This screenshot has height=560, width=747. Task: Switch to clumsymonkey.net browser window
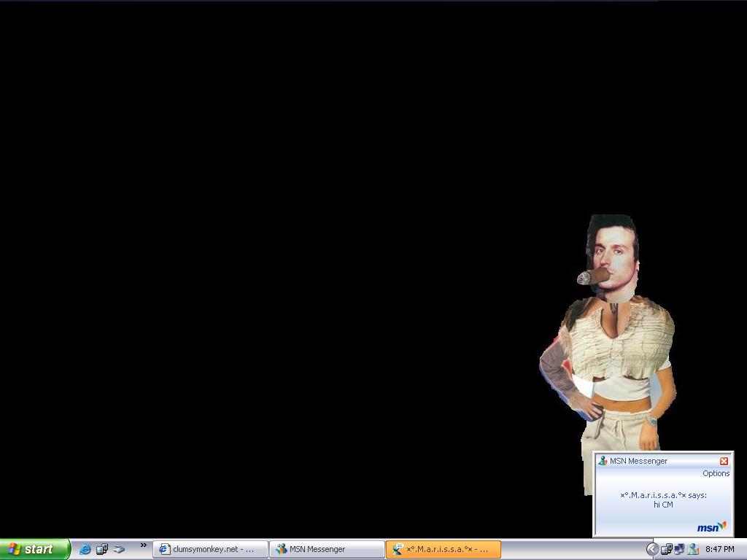tap(210, 549)
